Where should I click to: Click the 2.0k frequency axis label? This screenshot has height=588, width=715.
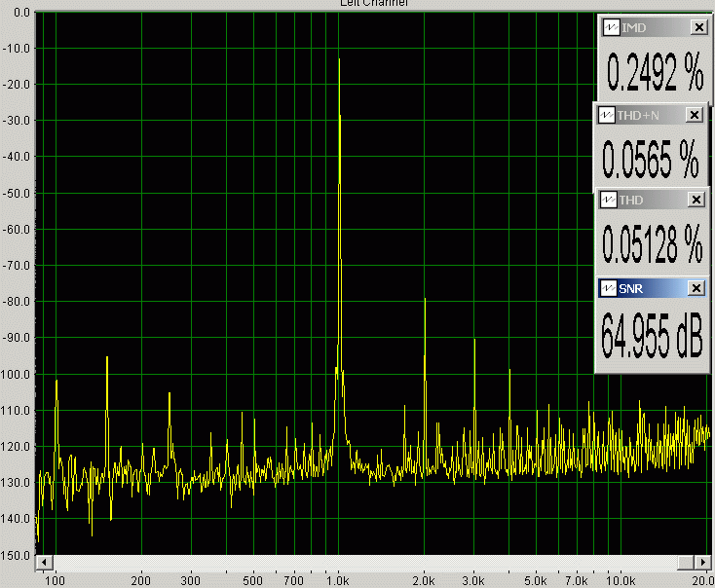[424, 581]
